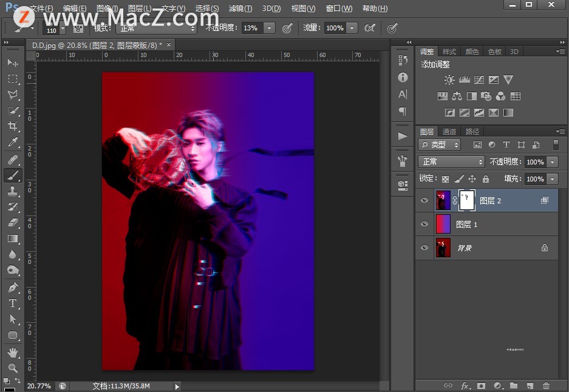Select the Brush tool in toolbox
The width and height of the screenshot is (569, 392).
point(13,175)
